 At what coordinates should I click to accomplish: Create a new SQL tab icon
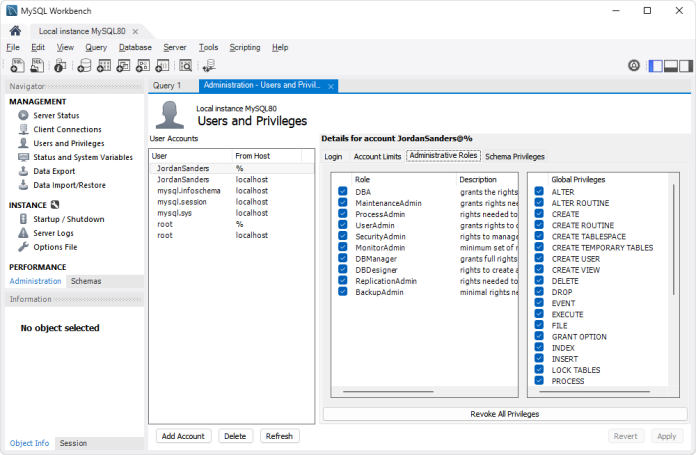[17, 66]
